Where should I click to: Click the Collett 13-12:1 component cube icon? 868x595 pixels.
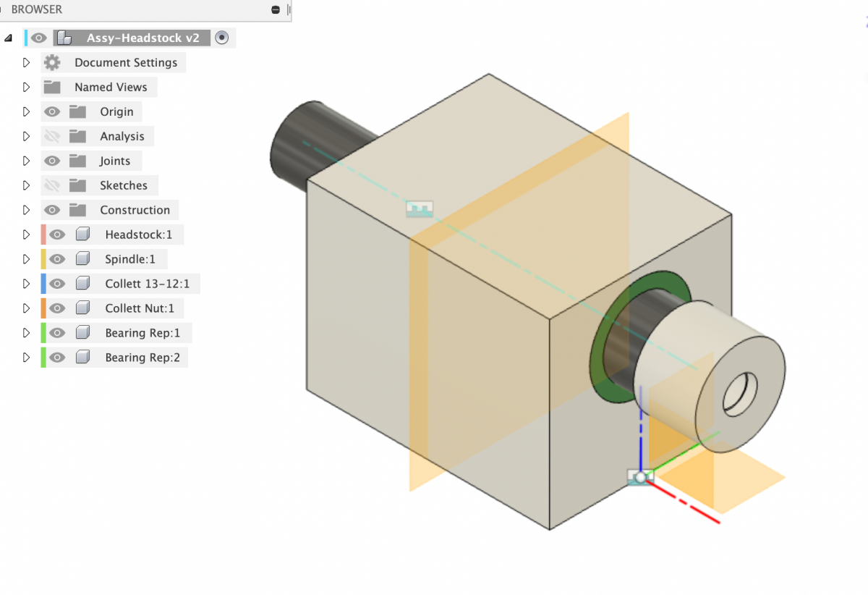point(82,284)
